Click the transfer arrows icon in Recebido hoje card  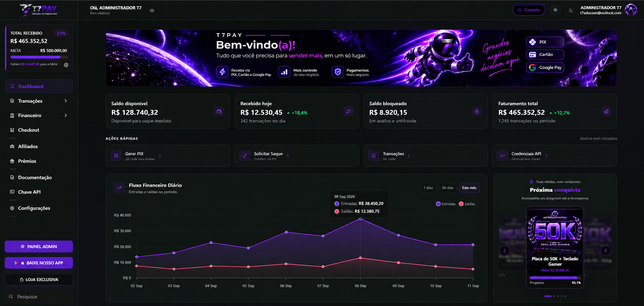[348, 111]
